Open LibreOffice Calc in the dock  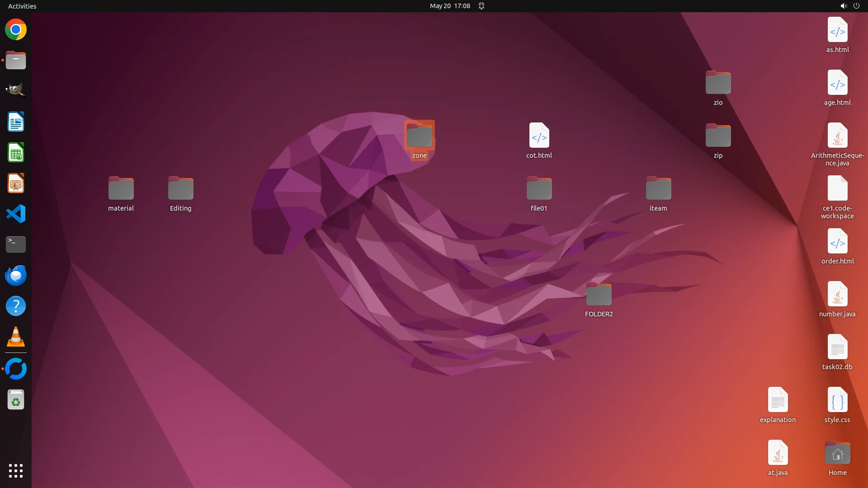click(x=16, y=153)
